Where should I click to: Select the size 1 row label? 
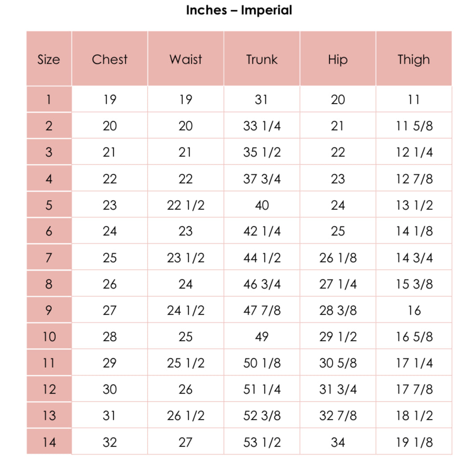pos(49,99)
